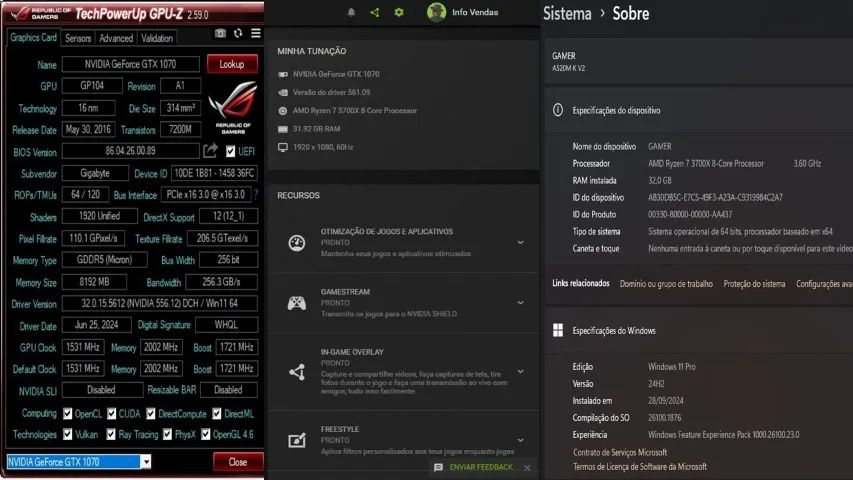Click the Driver Version field
Viewport: 853px width, 480px height.
point(160,303)
